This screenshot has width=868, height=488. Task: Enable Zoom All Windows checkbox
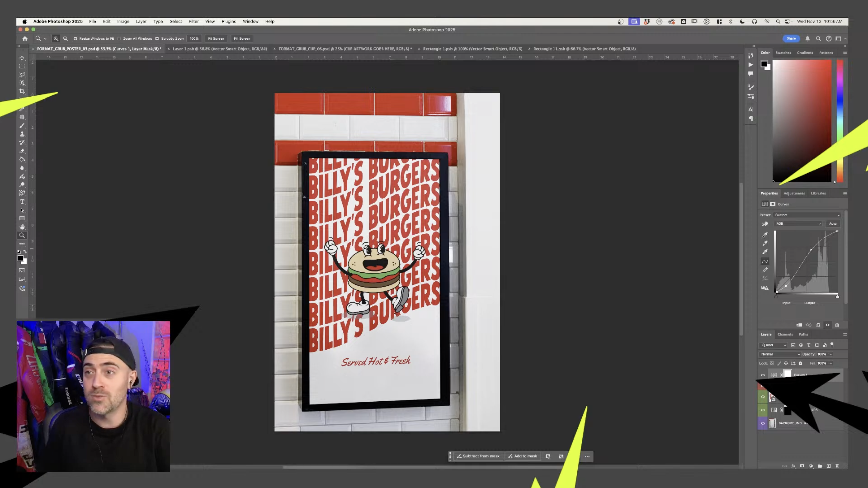pyautogui.click(x=119, y=38)
